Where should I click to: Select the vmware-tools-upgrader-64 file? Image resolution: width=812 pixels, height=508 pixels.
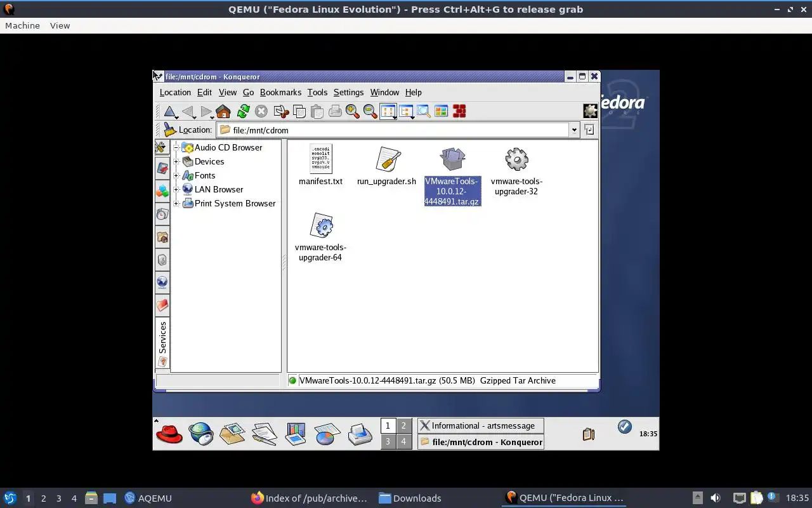321,237
